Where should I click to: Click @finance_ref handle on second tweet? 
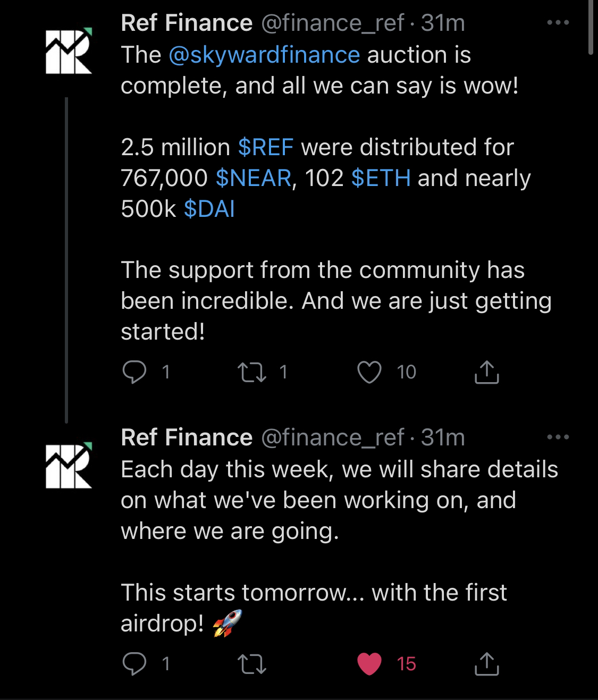click(332, 437)
